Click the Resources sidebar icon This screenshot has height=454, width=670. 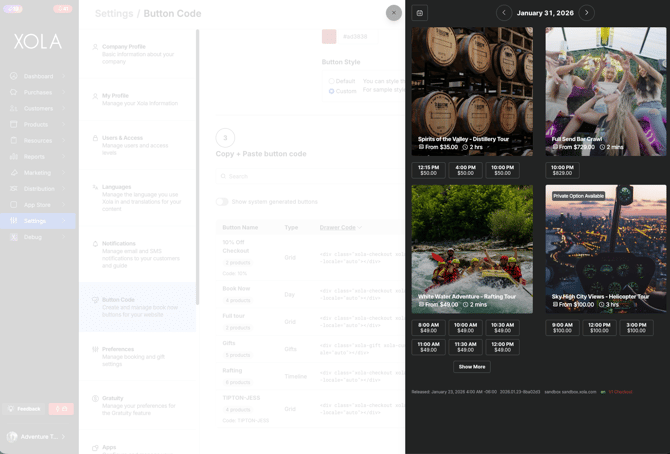(14, 140)
